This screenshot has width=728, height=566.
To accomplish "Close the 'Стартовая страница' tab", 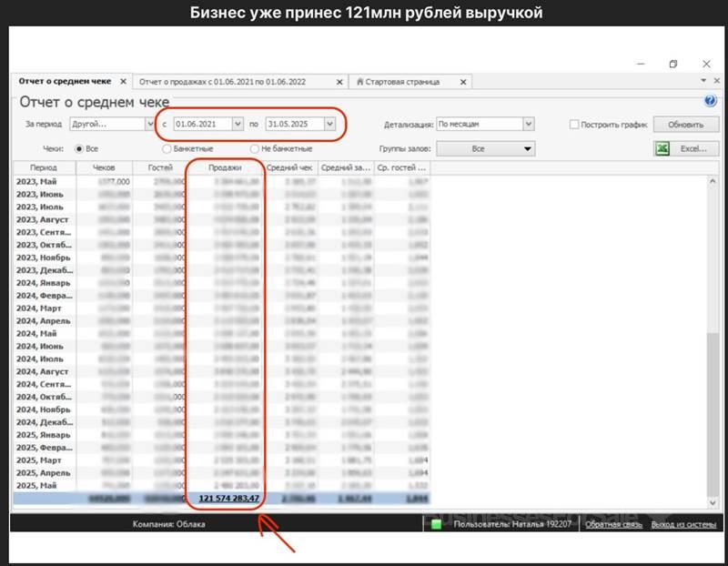I will pos(462,82).
